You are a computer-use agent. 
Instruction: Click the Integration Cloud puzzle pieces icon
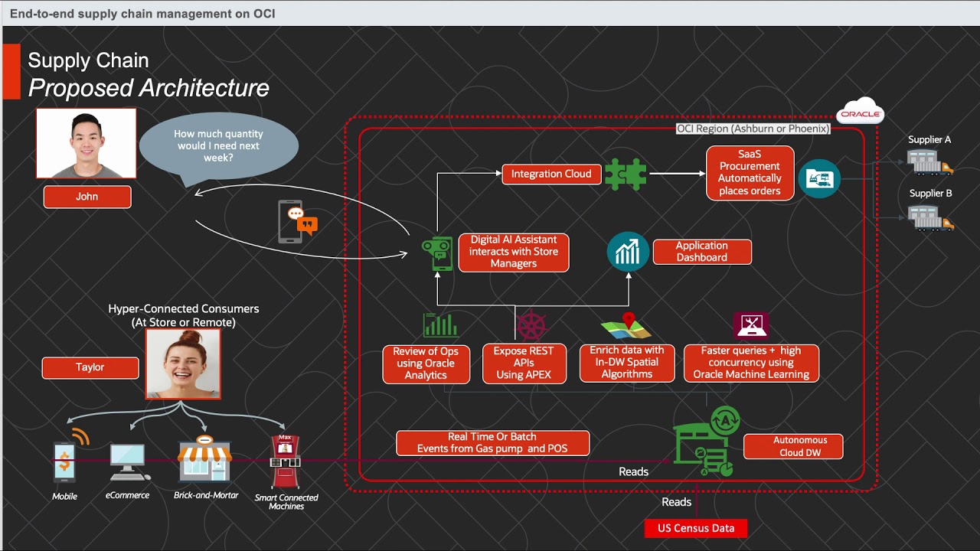point(626,174)
